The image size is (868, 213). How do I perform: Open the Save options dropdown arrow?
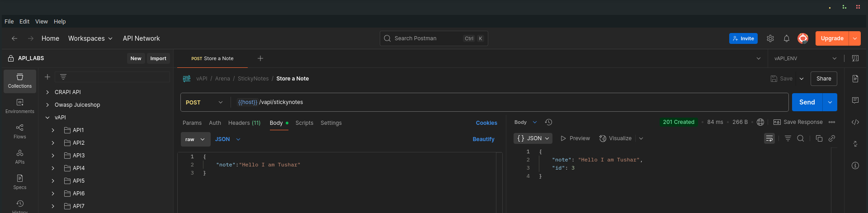[802, 79]
